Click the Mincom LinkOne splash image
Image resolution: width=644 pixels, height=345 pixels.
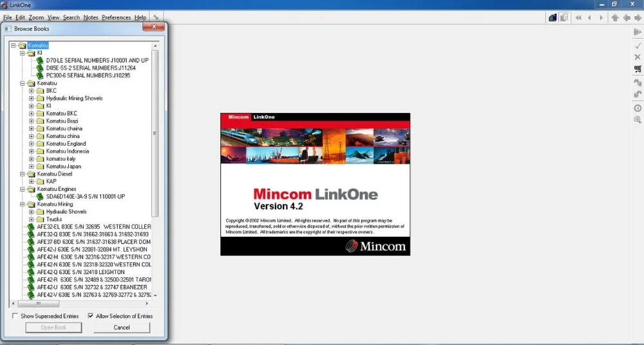(315, 184)
